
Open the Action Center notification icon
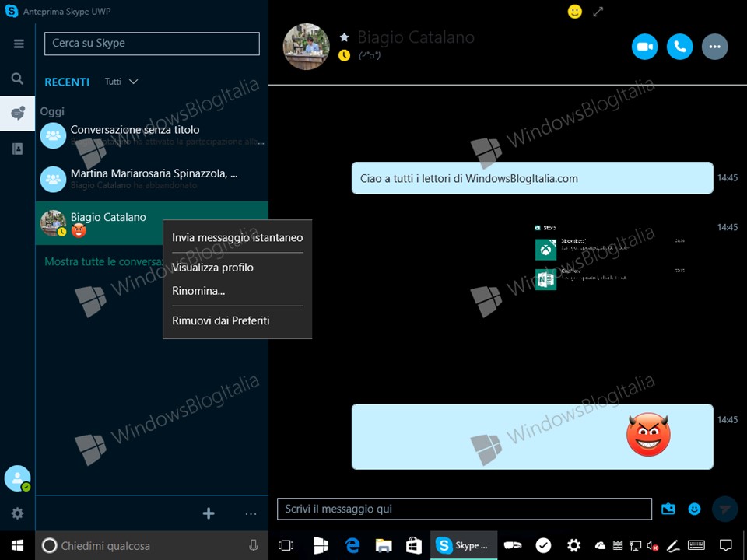725,546
